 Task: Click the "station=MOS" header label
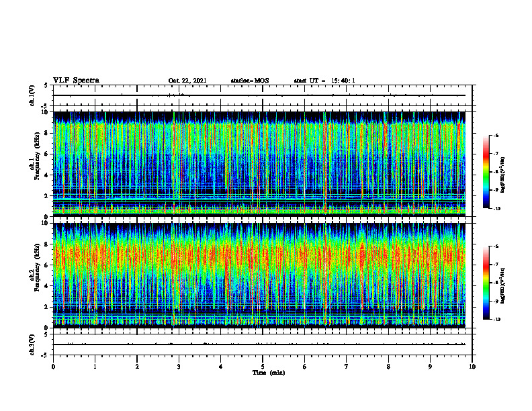(x=250, y=81)
